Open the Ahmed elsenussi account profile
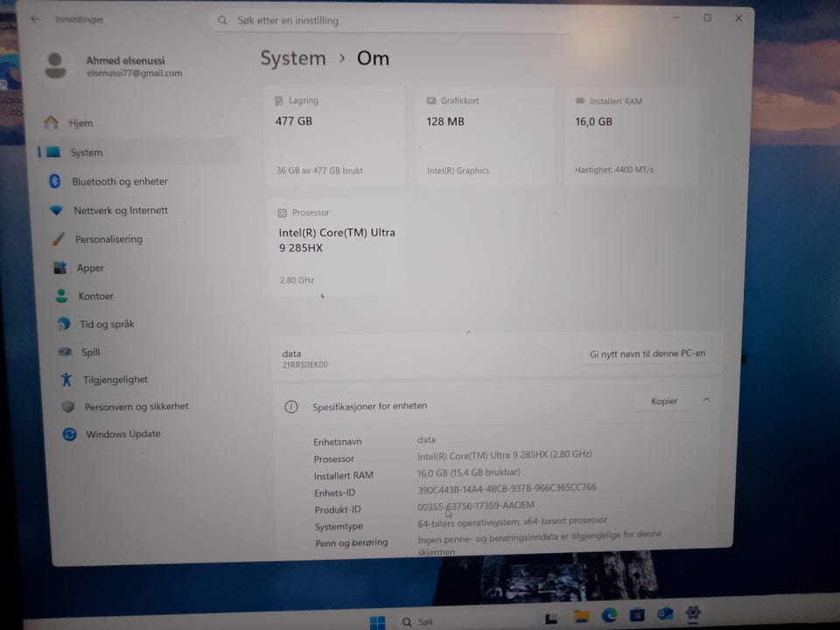 click(x=114, y=66)
